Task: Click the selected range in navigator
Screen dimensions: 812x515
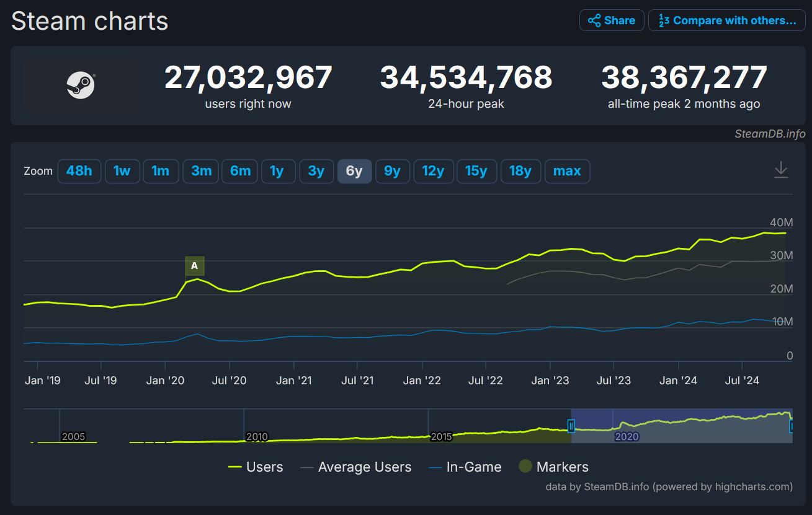Action: [x=681, y=426]
